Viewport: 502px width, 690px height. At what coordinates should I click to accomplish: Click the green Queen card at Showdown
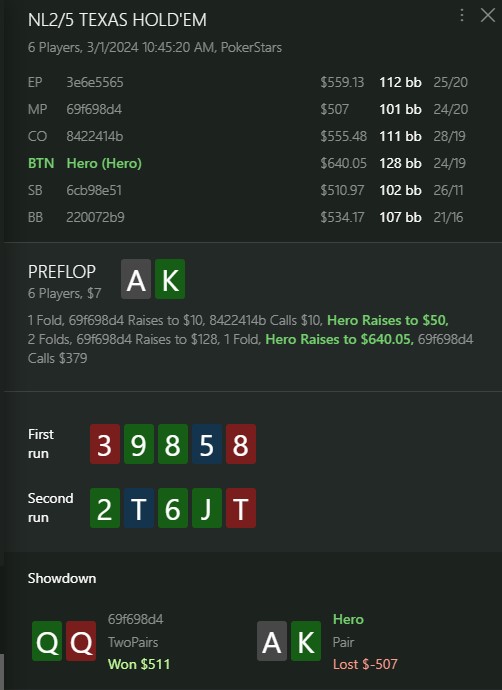click(47, 641)
